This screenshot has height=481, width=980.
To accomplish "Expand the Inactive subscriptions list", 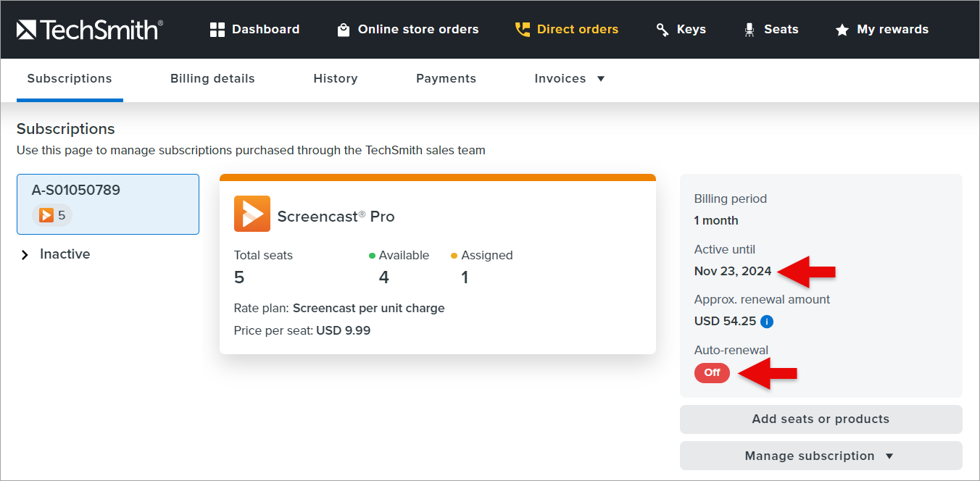I will pyautogui.click(x=25, y=255).
